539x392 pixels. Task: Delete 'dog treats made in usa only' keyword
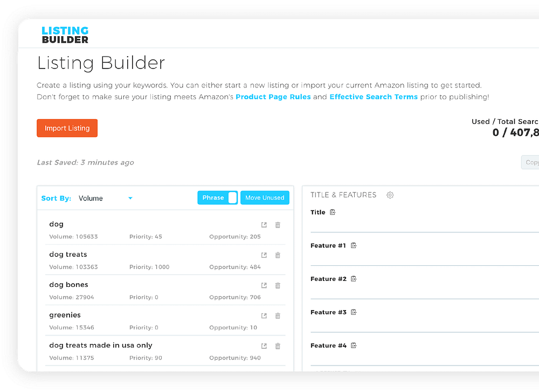pyautogui.click(x=278, y=346)
